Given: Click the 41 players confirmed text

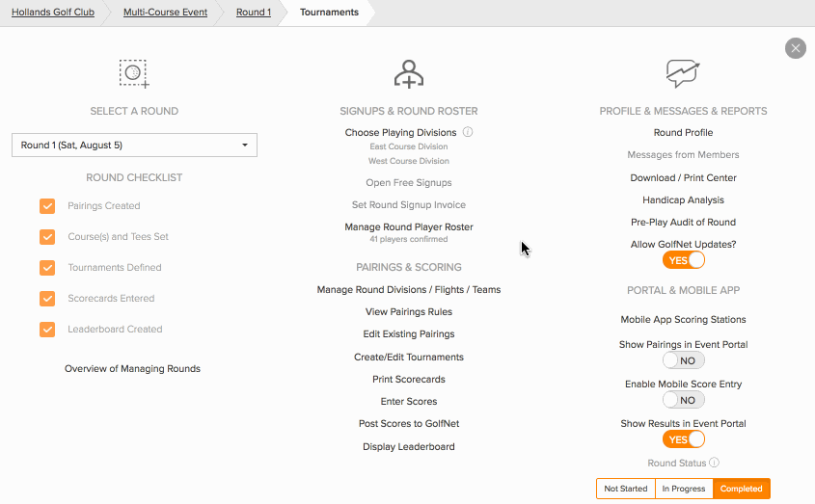Looking at the screenshot, I should pyautogui.click(x=409, y=239).
